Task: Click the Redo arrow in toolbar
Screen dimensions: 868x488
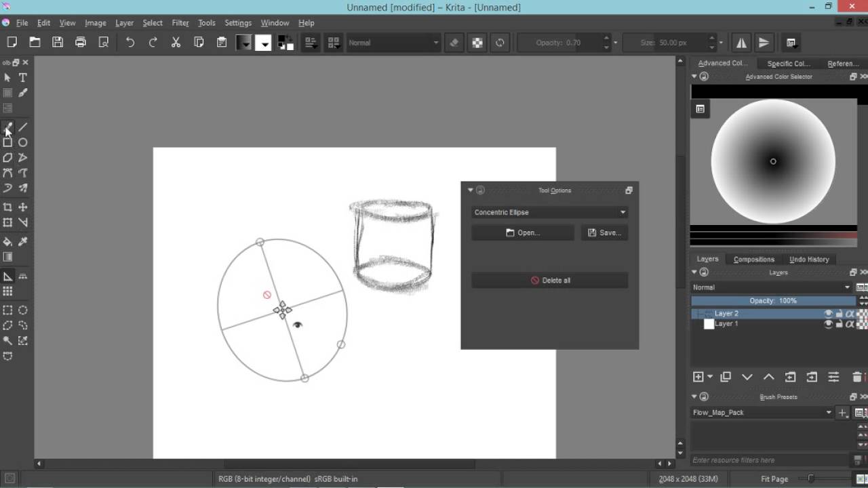Action: 153,42
